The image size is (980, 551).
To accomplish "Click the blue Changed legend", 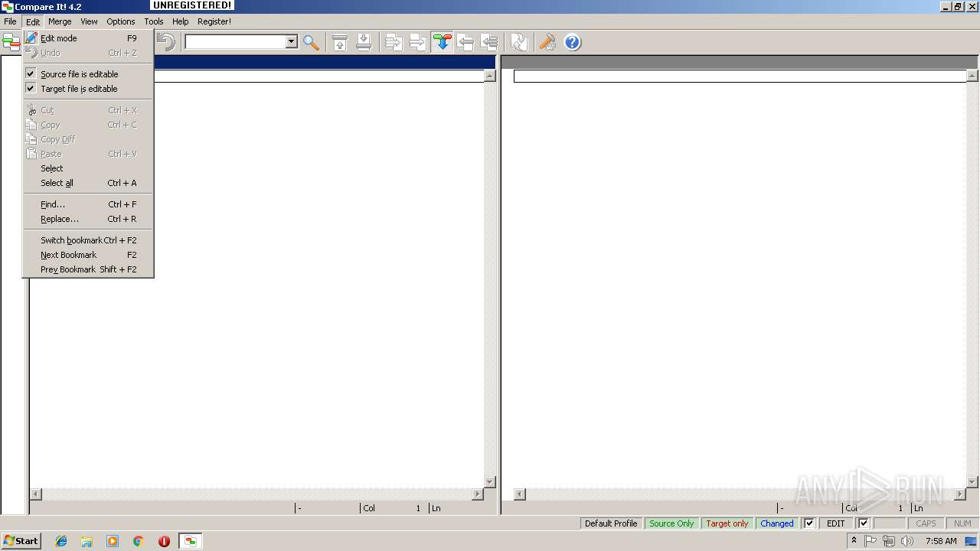I will [777, 523].
